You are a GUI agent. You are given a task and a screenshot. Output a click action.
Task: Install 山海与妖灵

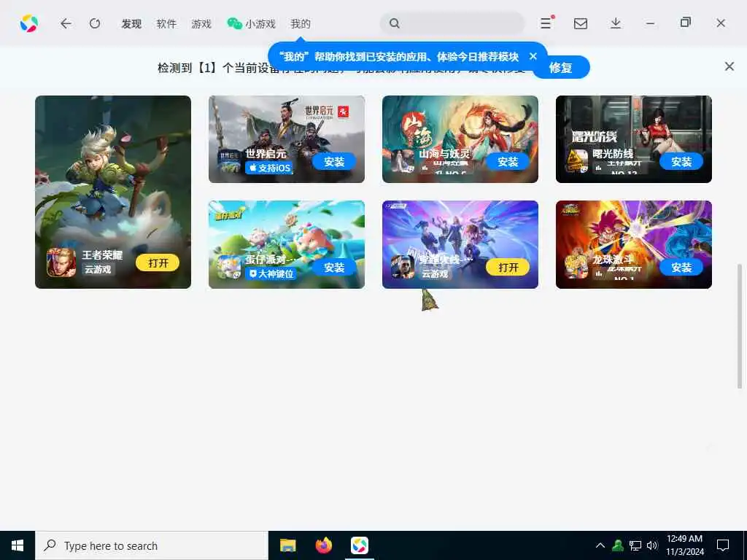point(508,162)
